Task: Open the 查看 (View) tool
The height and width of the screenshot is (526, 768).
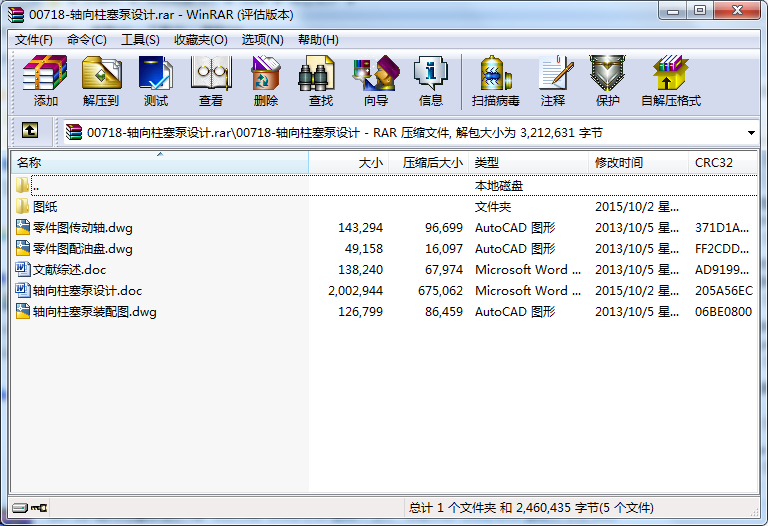Action: click(211, 81)
